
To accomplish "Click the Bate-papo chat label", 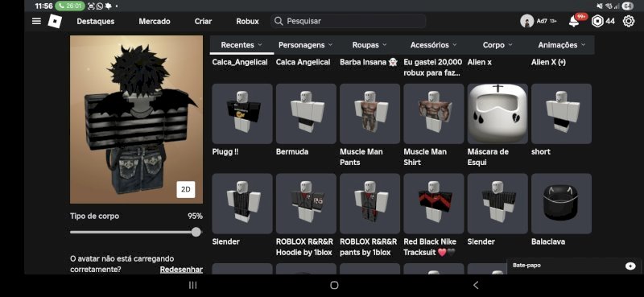I will click(526, 266).
